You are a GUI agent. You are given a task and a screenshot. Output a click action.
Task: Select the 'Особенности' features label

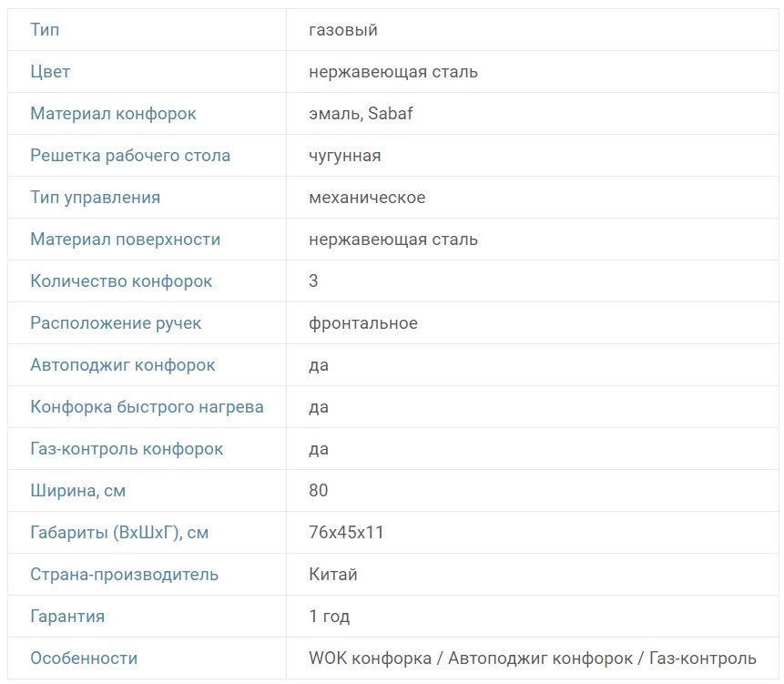point(84,658)
